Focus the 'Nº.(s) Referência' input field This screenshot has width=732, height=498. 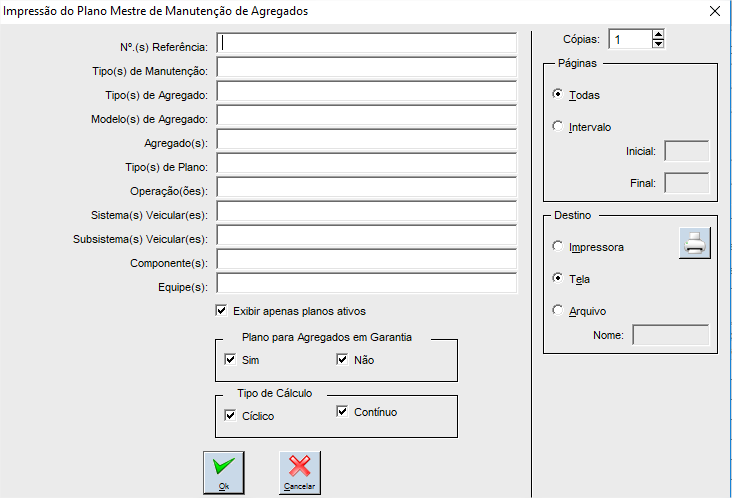[x=366, y=43]
